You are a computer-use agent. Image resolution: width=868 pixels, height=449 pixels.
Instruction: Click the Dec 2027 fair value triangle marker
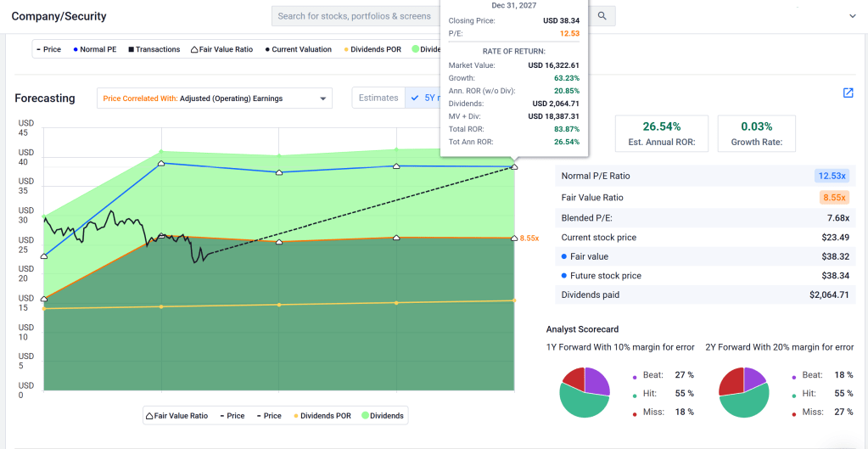pyautogui.click(x=514, y=239)
